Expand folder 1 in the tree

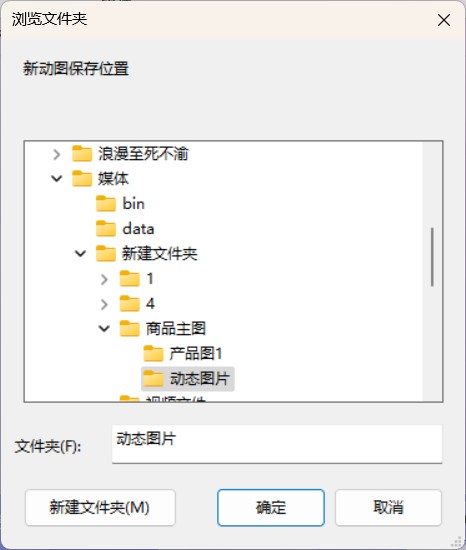pos(104,279)
